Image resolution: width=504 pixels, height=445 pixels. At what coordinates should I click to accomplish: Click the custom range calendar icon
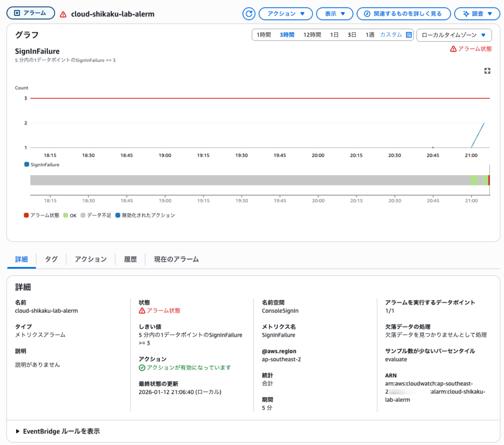[409, 35]
